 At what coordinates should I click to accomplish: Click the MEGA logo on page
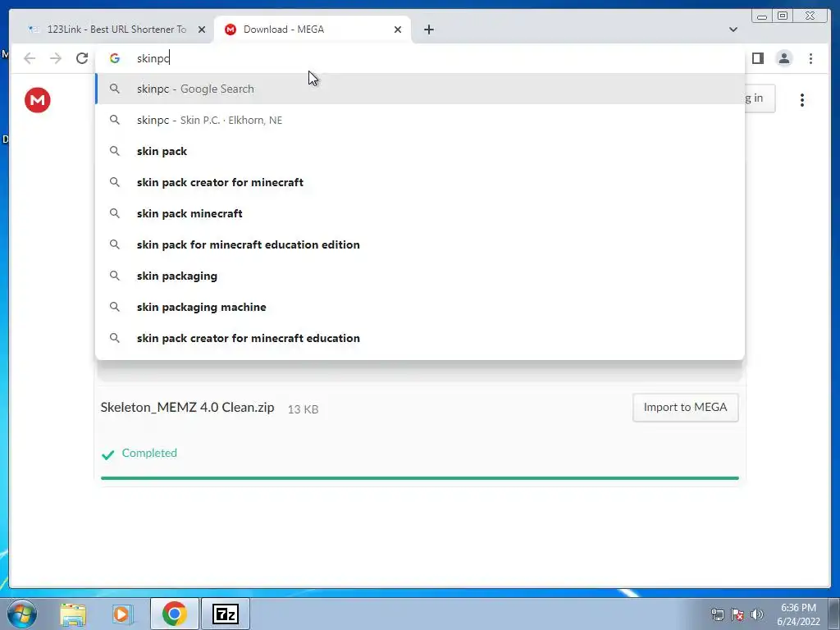(x=38, y=100)
